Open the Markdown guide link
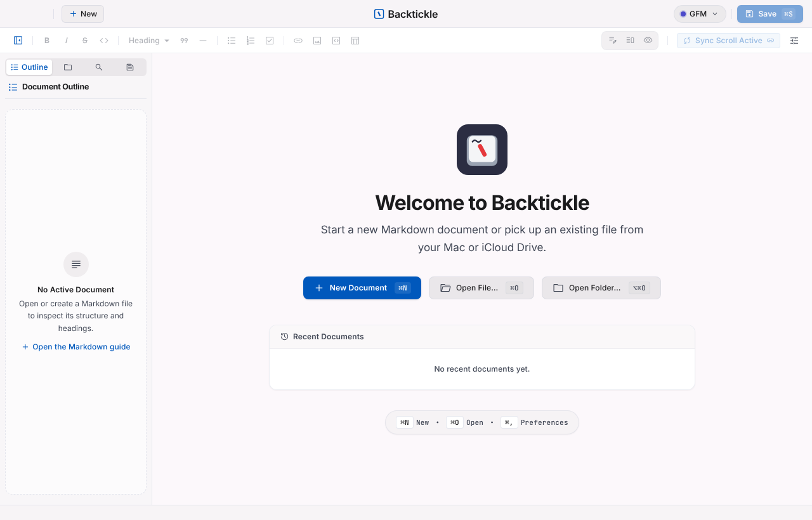Screen dimensions: 812x520 click(x=76, y=347)
